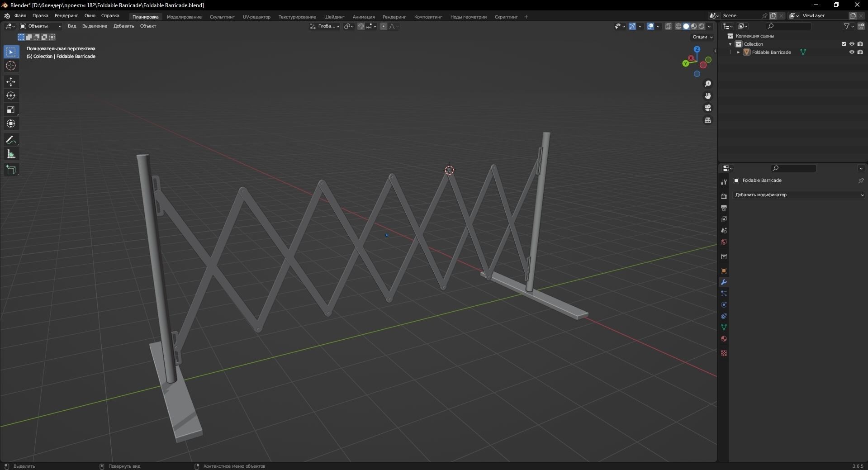Screen dimensions: 868x470
Task: Switch to 'UV-редактор' workspace tab
Action: pyautogui.click(x=256, y=17)
